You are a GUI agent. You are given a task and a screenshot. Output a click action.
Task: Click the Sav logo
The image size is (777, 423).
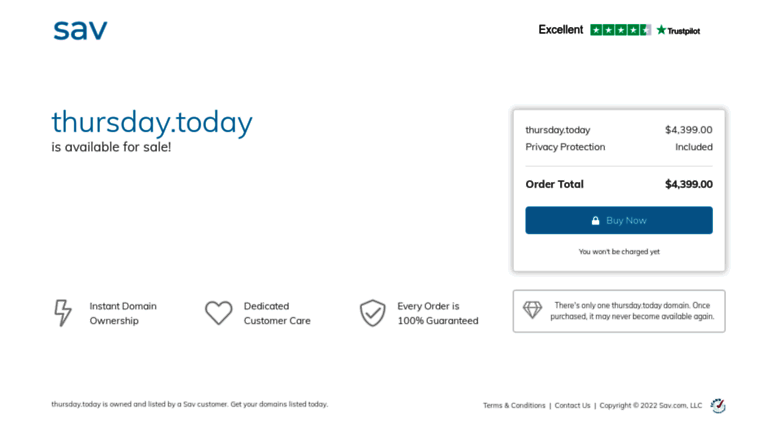80,31
